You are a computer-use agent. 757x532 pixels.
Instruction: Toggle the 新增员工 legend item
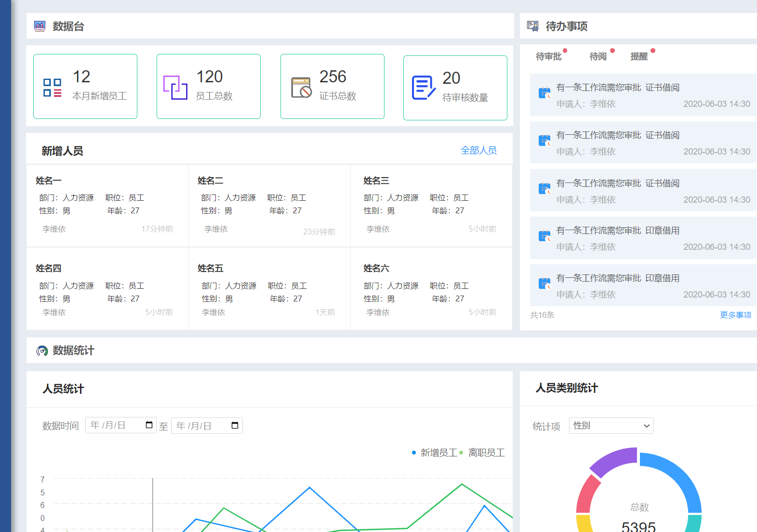[434, 453]
